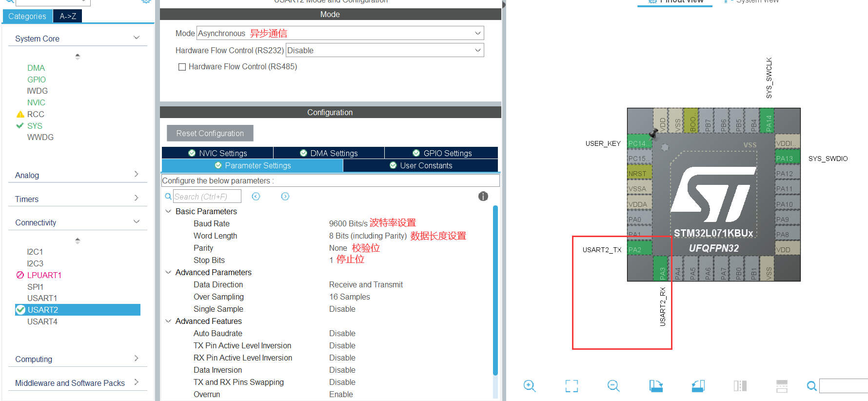Image resolution: width=868 pixels, height=401 pixels.
Task: Rotate the chip clockwise
Action: [656, 386]
